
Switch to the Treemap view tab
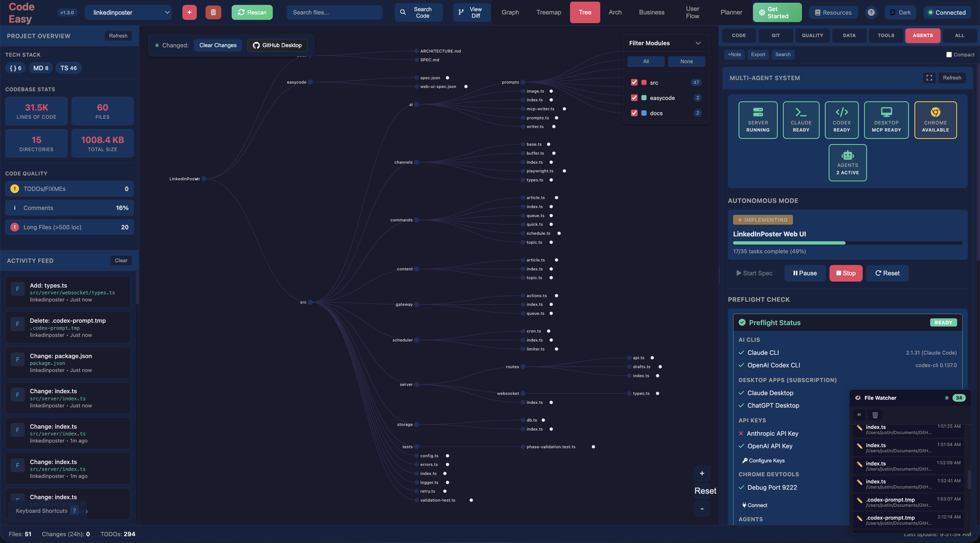coord(548,12)
